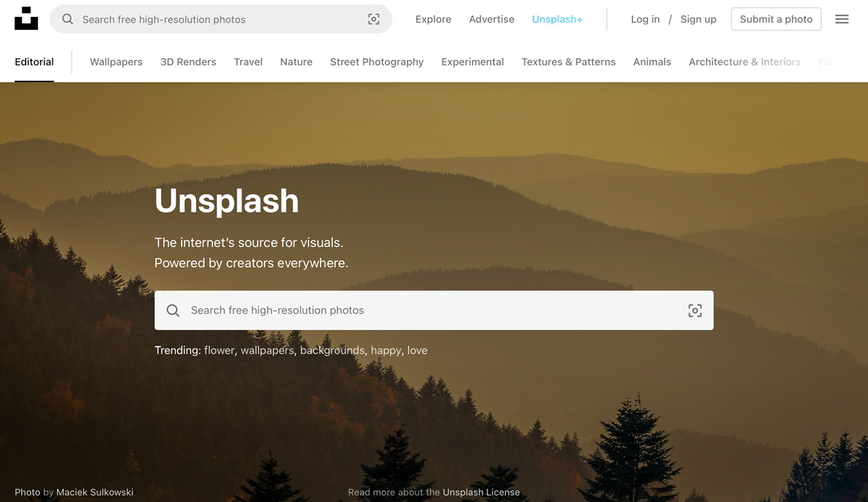The width and height of the screenshot is (868, 502).
Task: Click the Unsplash hero heading
Action: coord(226,201)
